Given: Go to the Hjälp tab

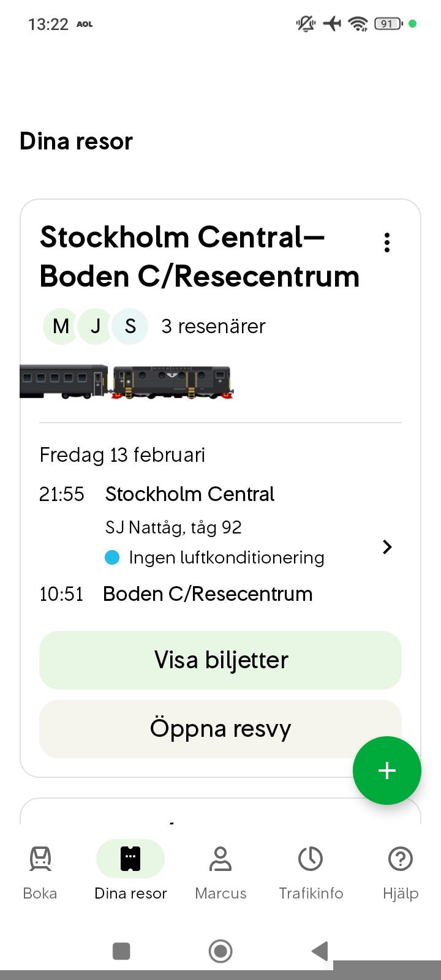Looking at the screenshot, I should [x=401, y=870].
